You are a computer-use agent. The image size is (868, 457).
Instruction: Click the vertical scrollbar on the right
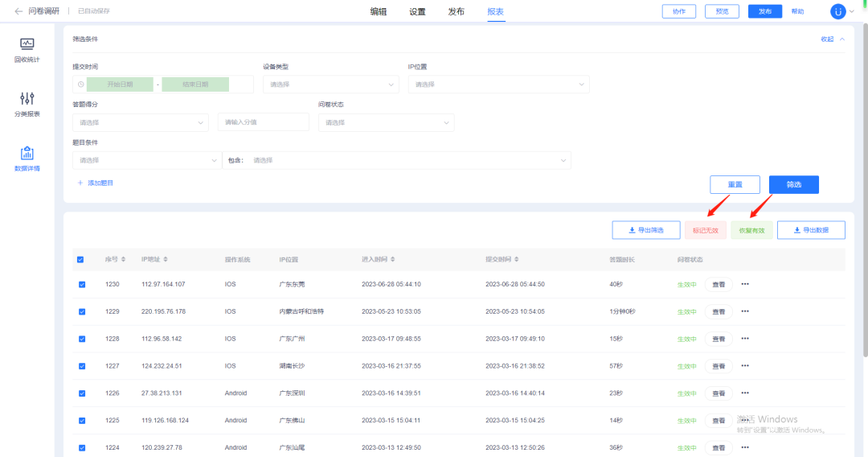point(866,190)
